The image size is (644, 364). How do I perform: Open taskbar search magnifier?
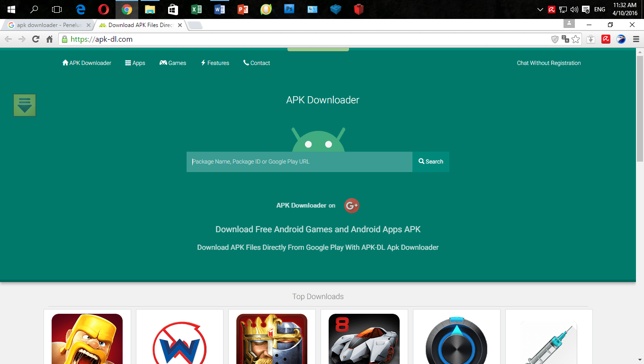34,9
